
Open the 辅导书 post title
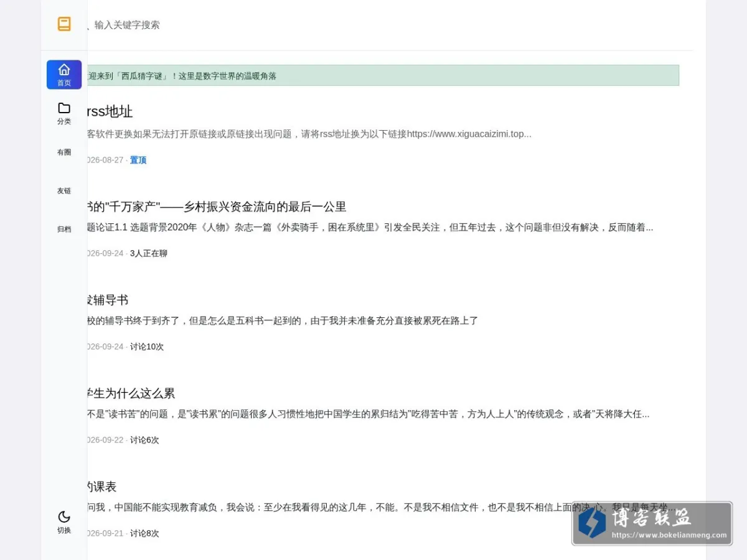108,300
